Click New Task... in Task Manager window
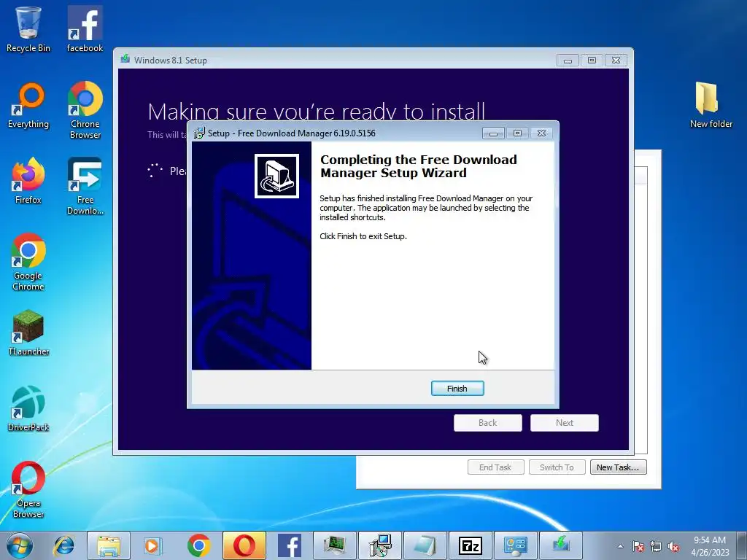 click(x=618, y=467)
